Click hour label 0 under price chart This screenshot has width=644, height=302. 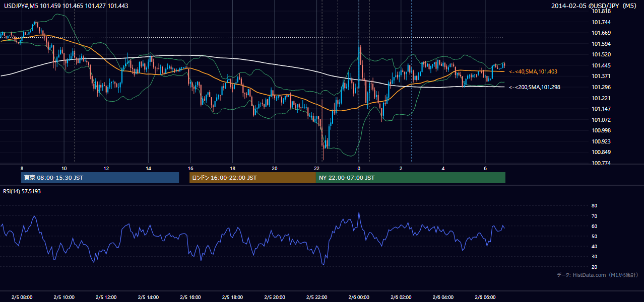pos(359,168)
